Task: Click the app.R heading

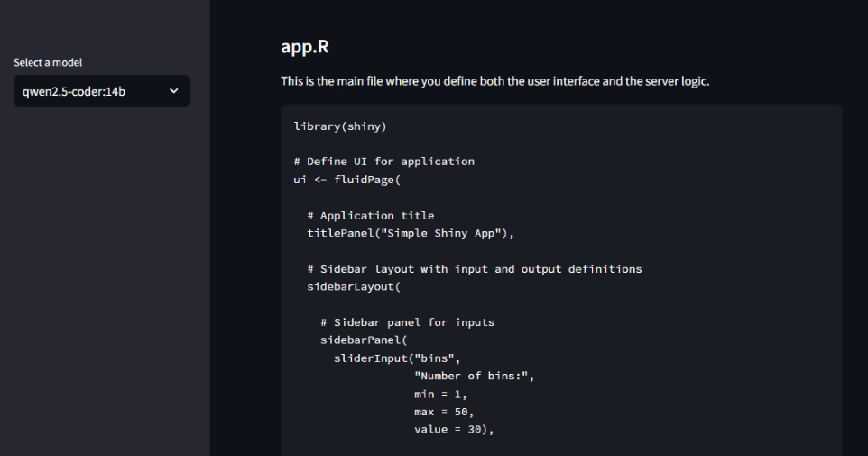Action: click(299, 47)
